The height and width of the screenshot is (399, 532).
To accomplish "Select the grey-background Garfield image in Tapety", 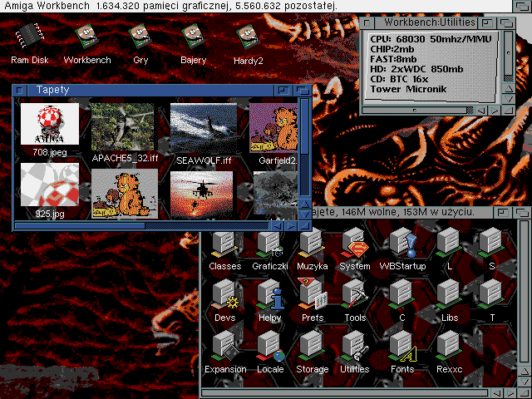I will coord(125,194).
